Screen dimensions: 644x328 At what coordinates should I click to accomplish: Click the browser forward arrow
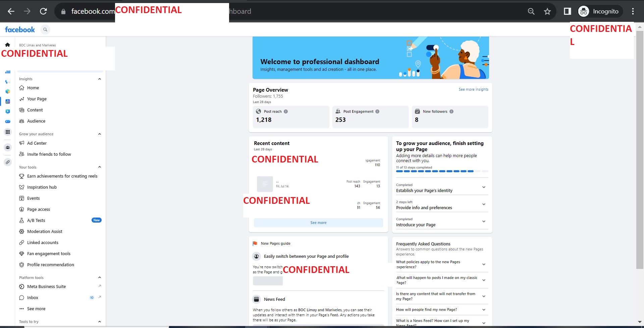[27, 11]
